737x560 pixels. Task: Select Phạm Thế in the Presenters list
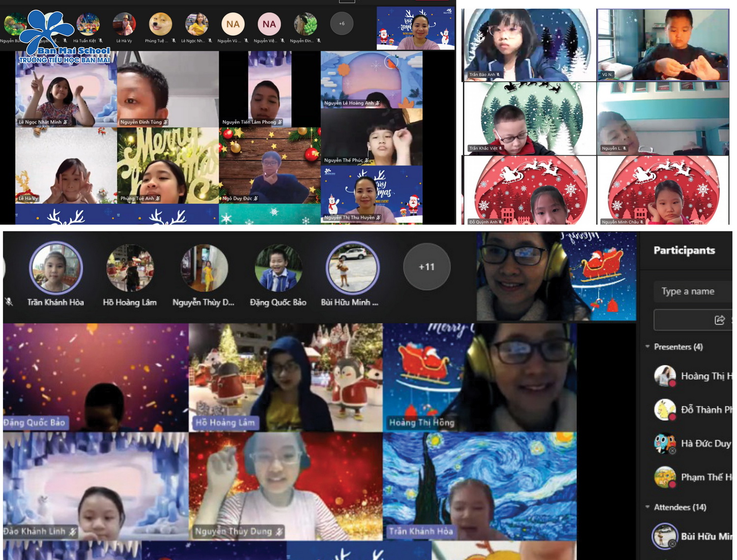706,477
